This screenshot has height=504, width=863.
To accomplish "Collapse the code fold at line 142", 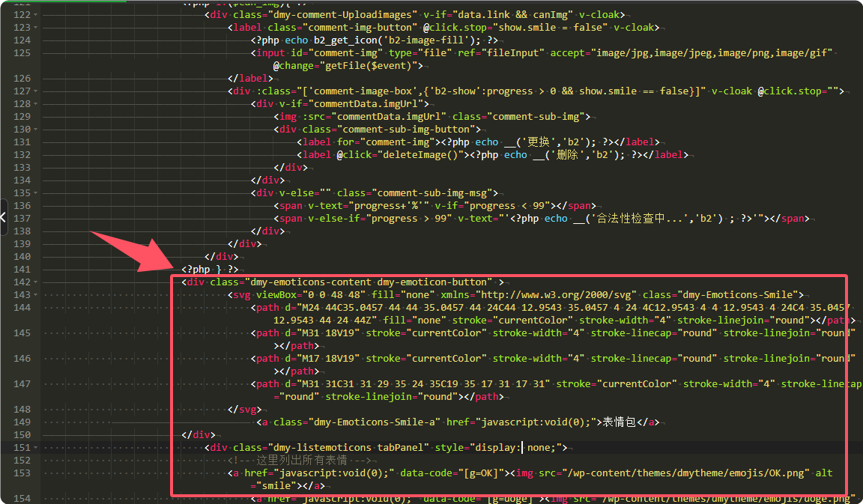I will 36,282.
